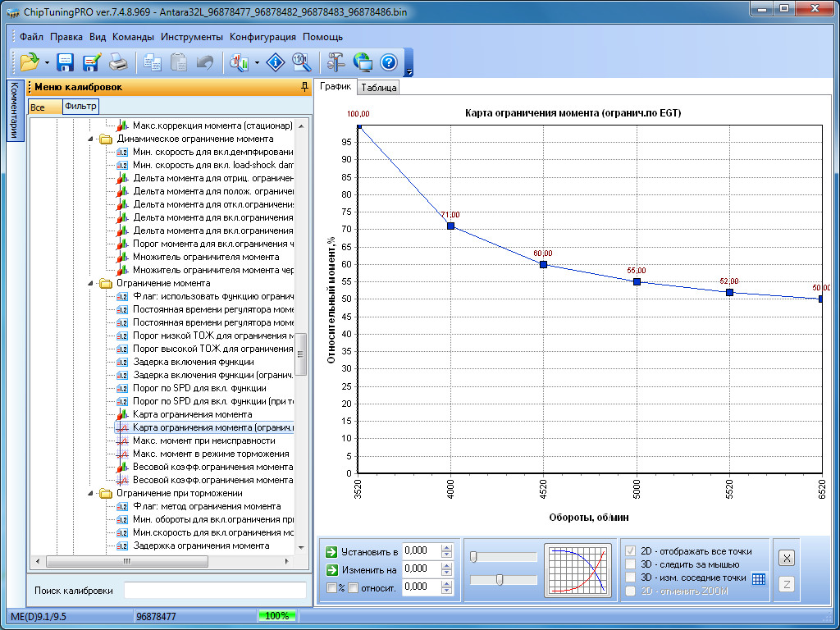Toggle '3D - изм. соседние точки' checkbox
840x630 pixels.
tap(631, 577)
